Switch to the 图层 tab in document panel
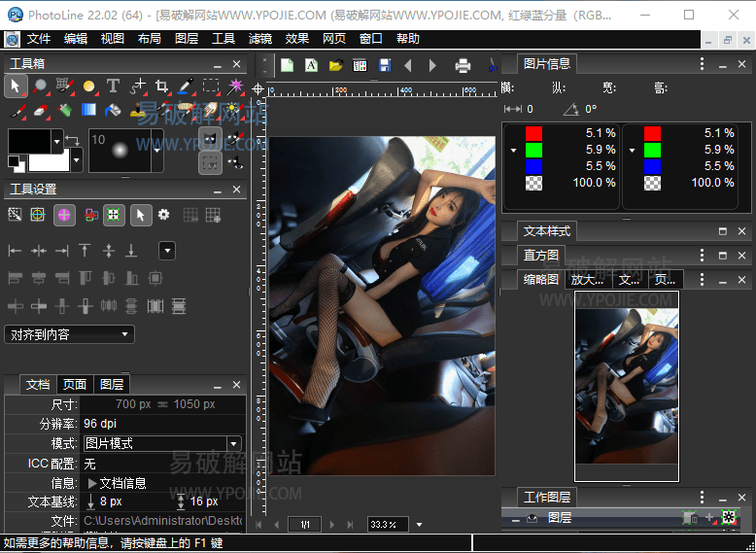The image size is (756, 553). [112, 384]
